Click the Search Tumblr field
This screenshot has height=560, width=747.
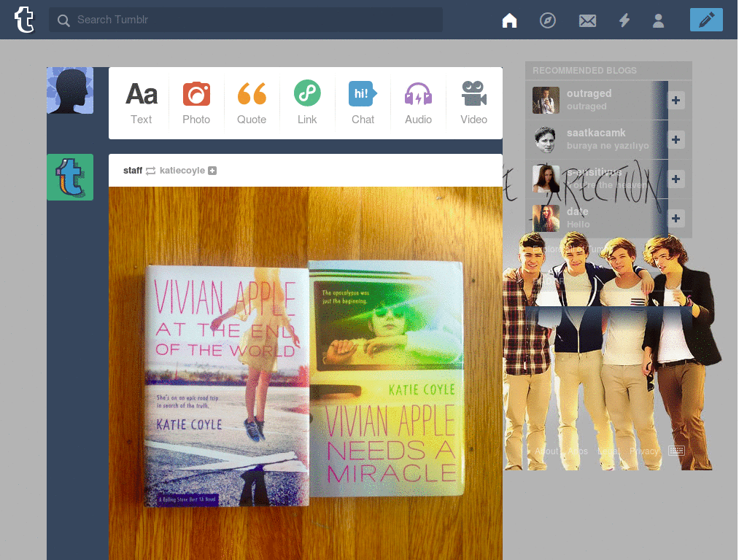click(x=245, y=20)
